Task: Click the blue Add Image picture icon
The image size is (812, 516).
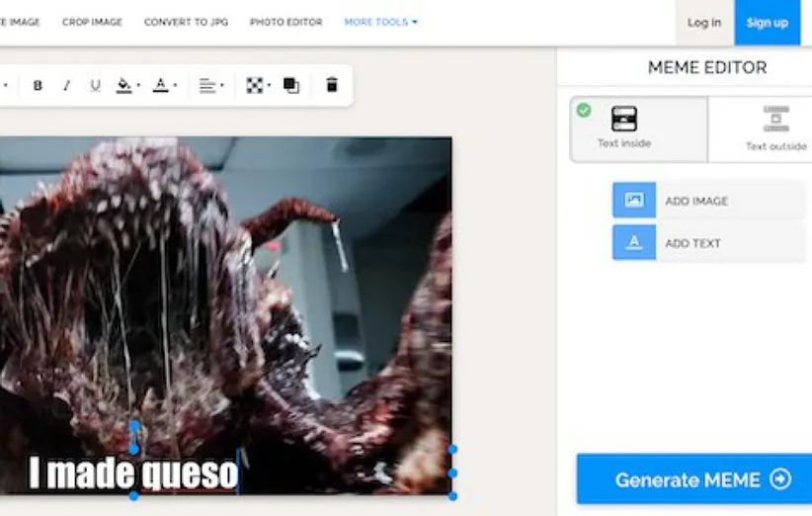Action: [x=634, y=201]
